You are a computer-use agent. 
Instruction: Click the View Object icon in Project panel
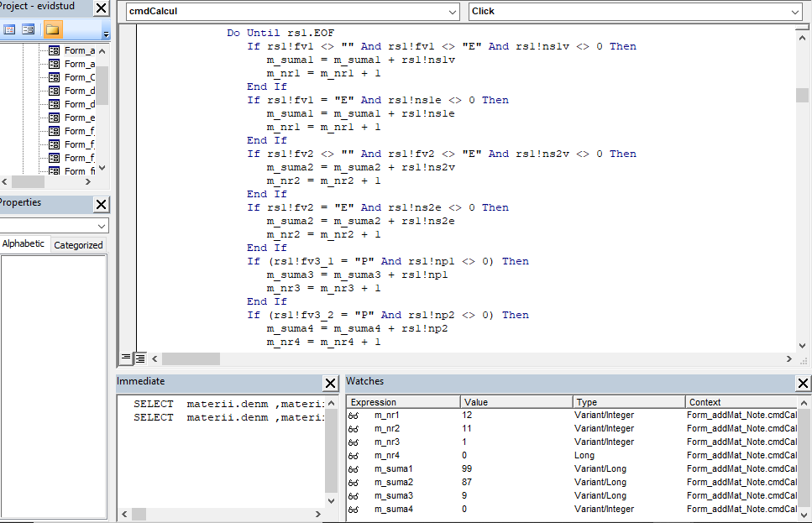coord(28,29)
